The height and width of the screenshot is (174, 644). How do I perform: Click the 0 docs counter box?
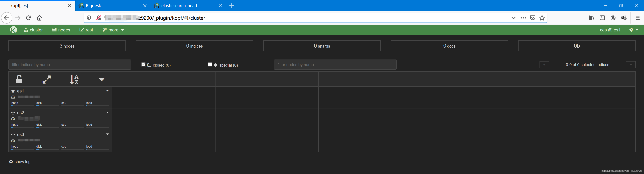pyautogui.click(x=449, y=46)
